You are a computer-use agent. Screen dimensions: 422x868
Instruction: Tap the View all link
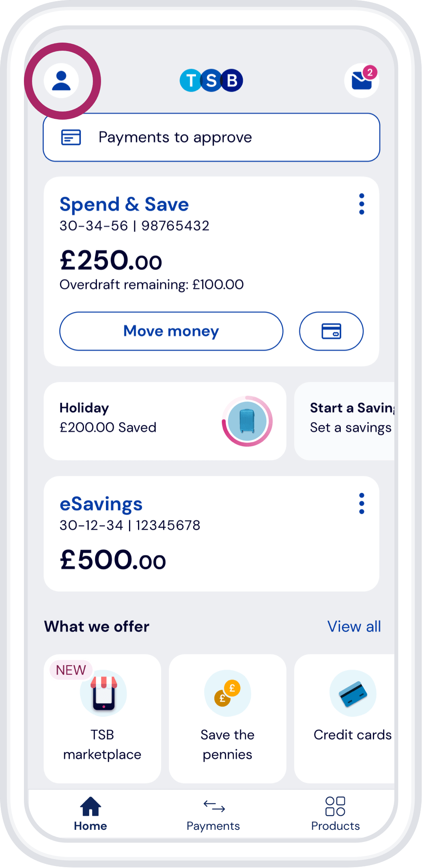(x=354, y=627)
